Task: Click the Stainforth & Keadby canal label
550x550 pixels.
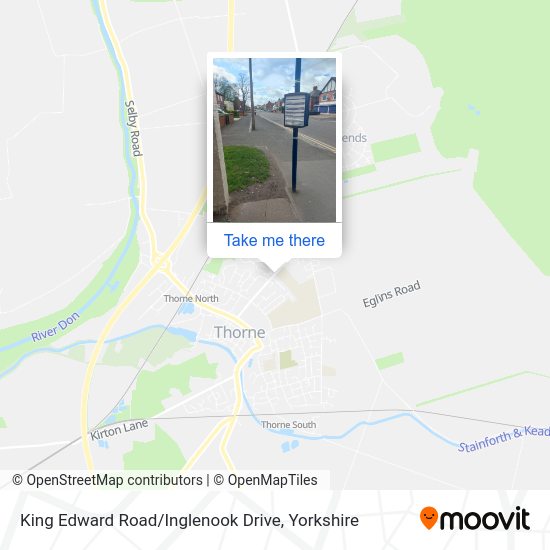Action: tap(504, 439)
